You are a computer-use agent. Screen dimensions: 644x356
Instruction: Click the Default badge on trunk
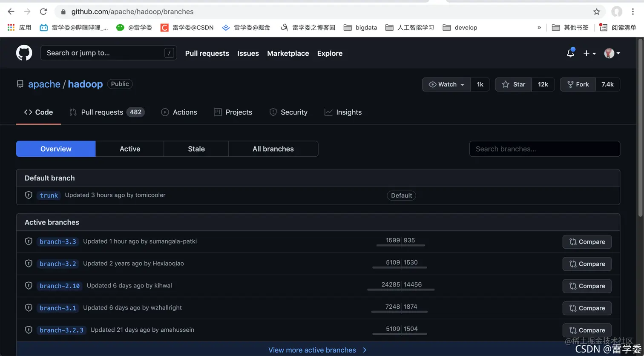(401, 195)
